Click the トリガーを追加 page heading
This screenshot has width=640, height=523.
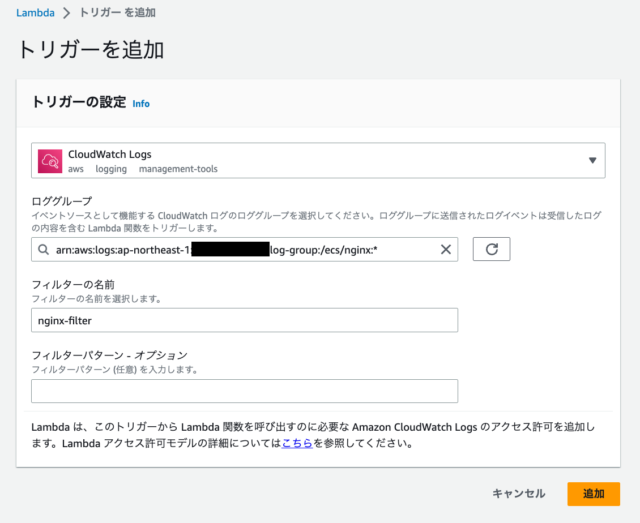click(x=91, y=50)
